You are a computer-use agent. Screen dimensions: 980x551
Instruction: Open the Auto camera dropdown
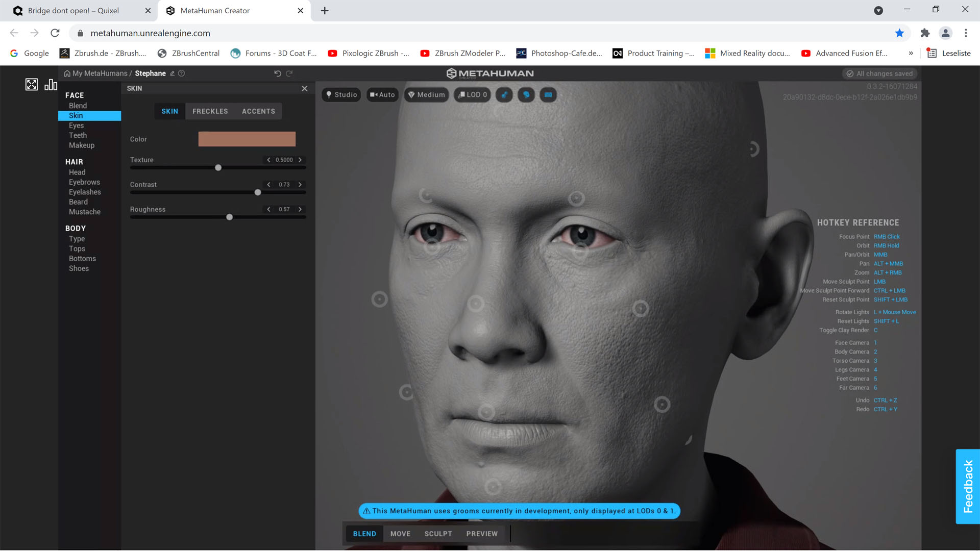pyautogui.click(x=383, y=95)
